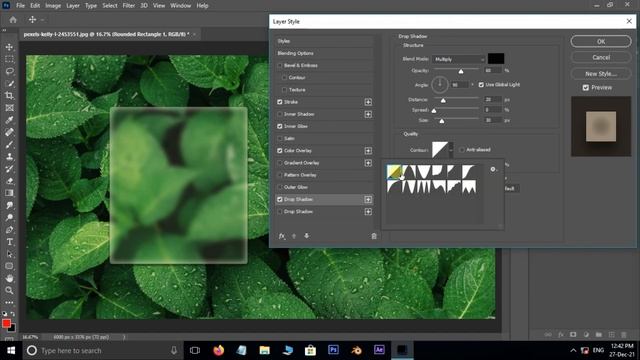Click plus icon beside Inner Shadow
640x360 pixels.
coord(368,114)
